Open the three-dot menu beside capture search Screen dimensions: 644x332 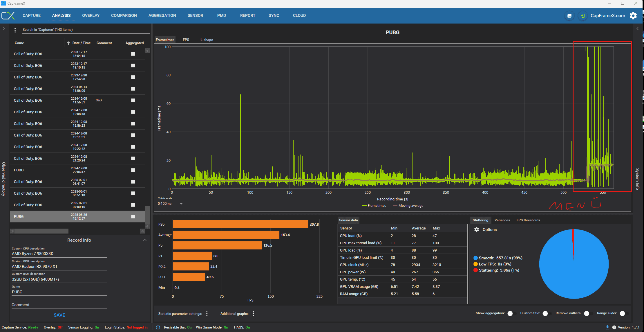pyautogui.click(x=15, y=30)
